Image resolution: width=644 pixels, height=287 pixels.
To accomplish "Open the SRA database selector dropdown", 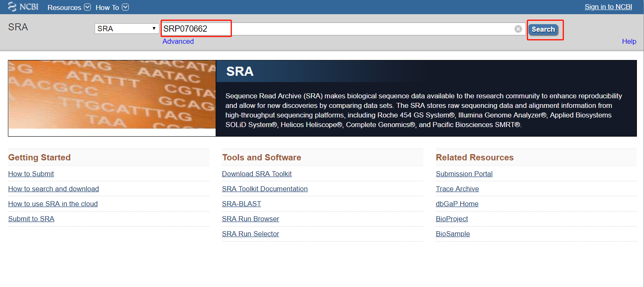I will [x=126, y=29].
